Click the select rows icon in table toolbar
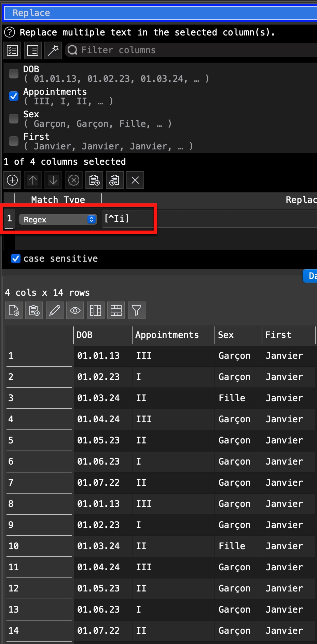This screenshot has height=644, width=317. point(116,310)
